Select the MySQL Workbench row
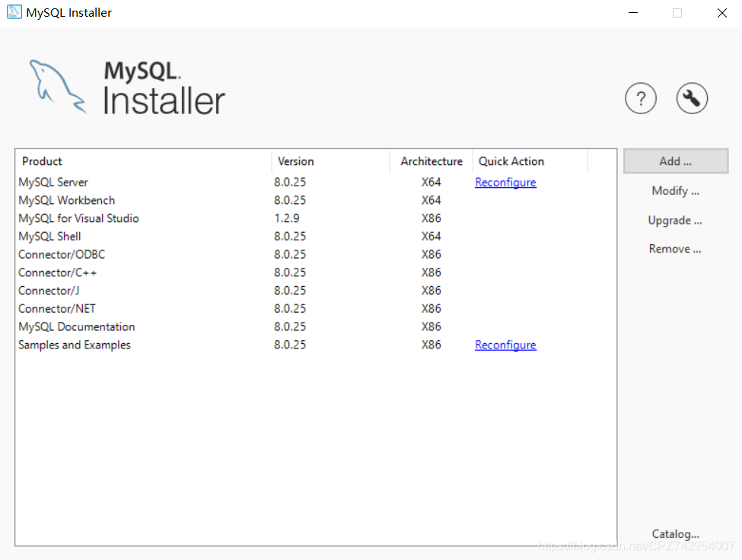This screenshot has height=560, width=742. (316, 200)
